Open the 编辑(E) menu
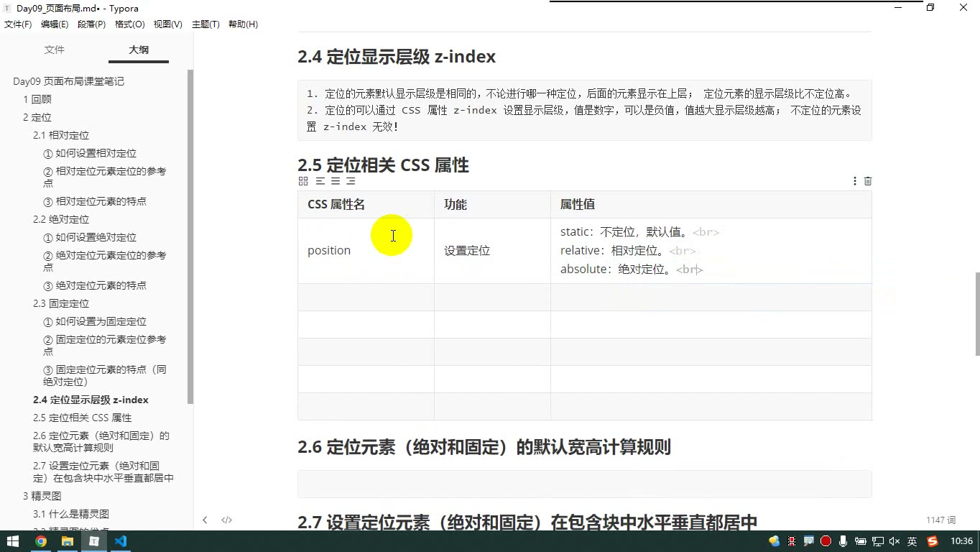This screenshot has width=980, height=552. [55, 24]
